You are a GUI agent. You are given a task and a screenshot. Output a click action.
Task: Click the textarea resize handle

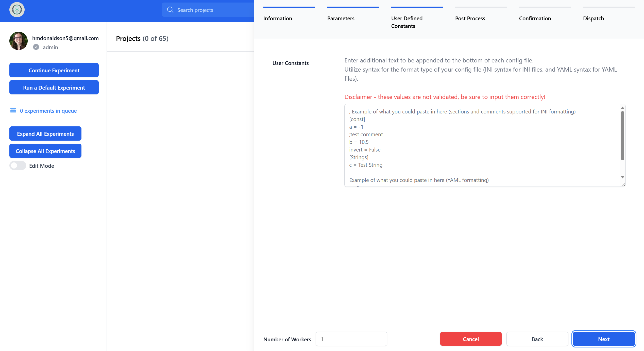(623, 185)
